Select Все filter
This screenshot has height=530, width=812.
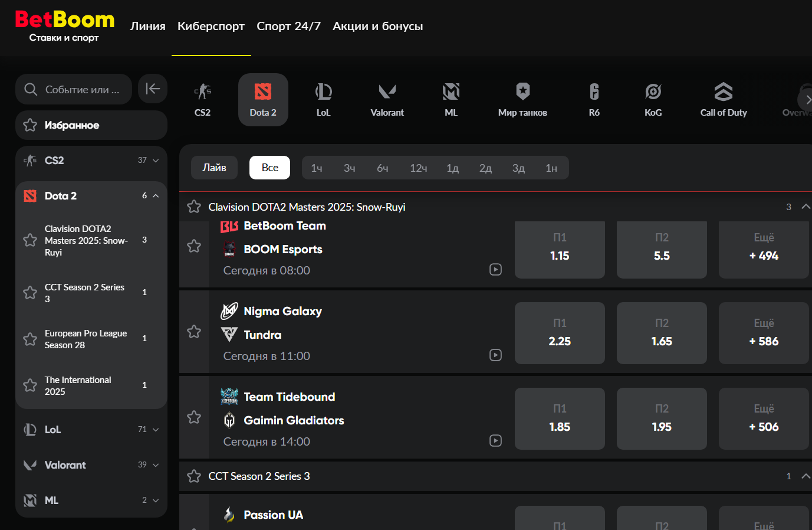[x=269, y=168]
